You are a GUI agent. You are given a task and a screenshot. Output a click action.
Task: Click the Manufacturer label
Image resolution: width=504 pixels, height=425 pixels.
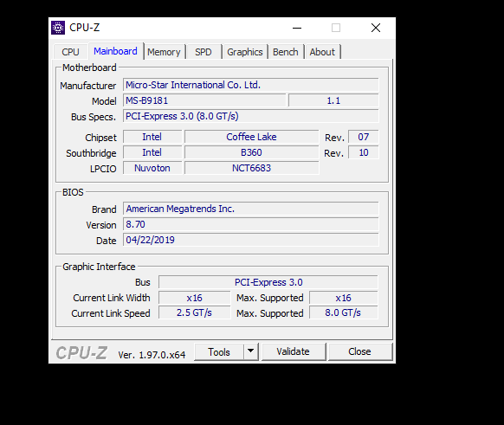point(87,86)
